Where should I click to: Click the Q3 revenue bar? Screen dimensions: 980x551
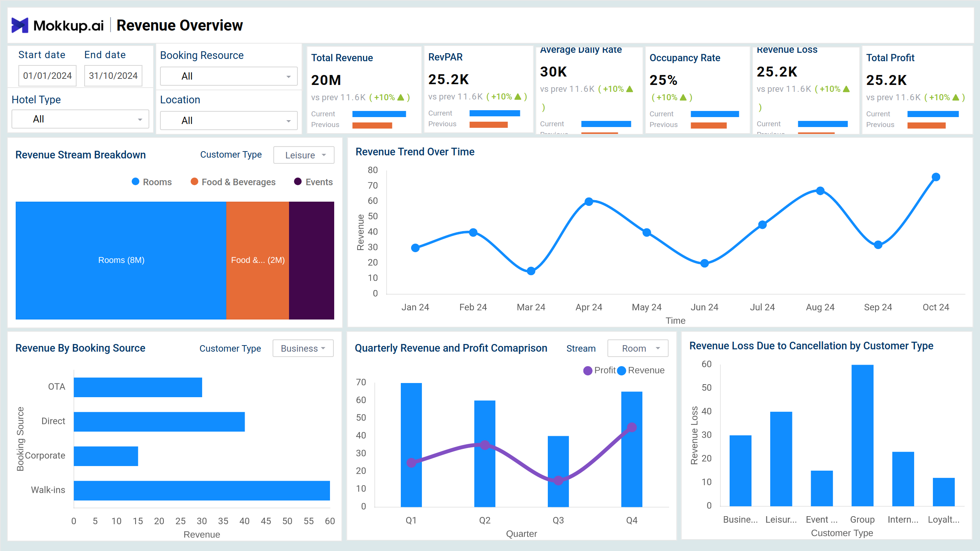point(558,471)
